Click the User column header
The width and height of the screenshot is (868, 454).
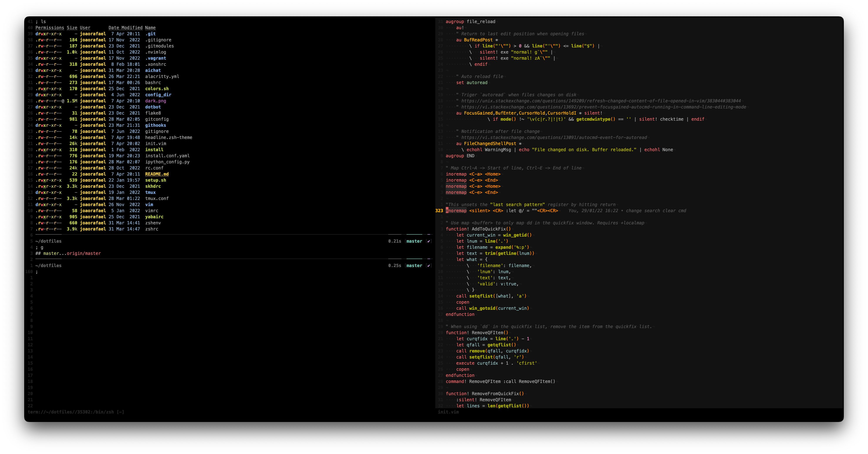click(x=85, y=28)
